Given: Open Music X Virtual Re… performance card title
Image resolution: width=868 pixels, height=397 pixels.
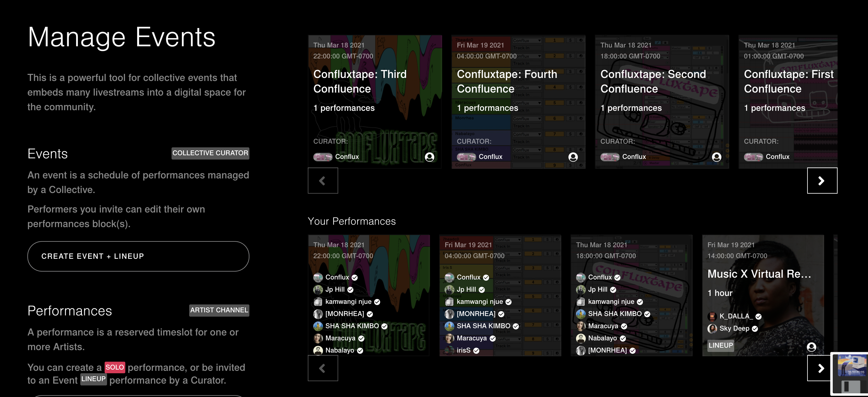Looking at the screenshot, I should pyautogui.click(x=759, y=274).
